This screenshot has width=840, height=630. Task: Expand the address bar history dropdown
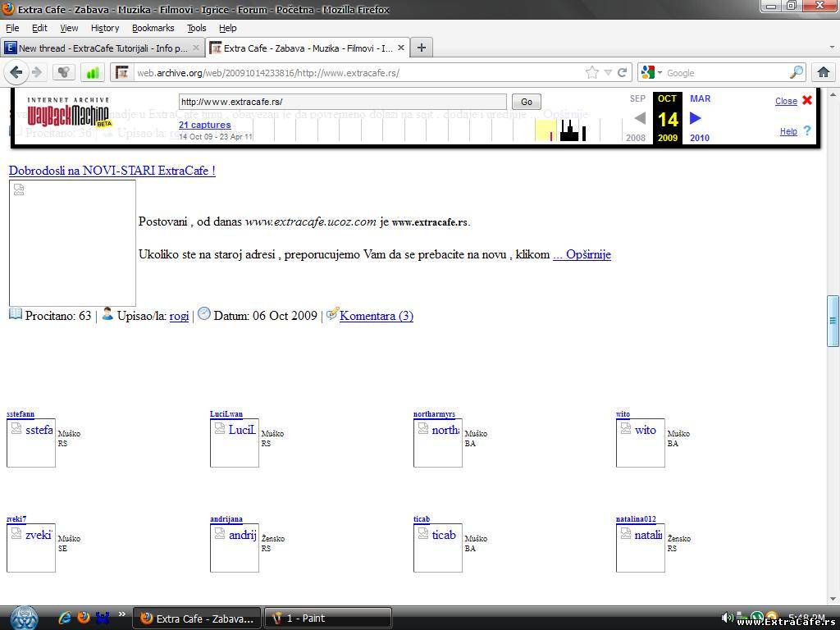click(x=608, y=72)
